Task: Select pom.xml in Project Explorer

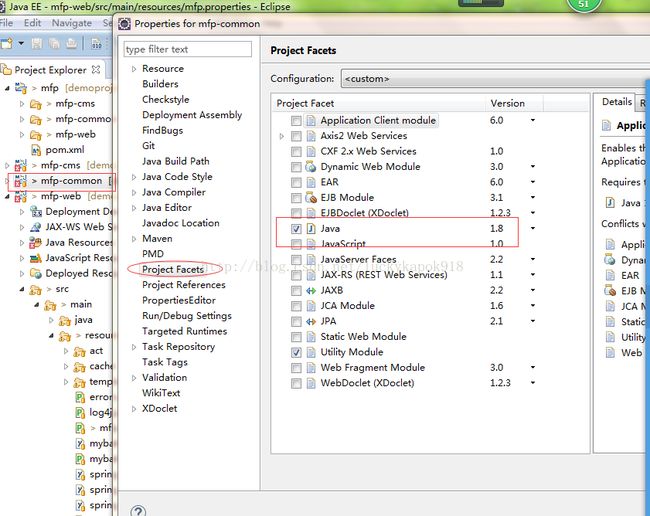Action: click(x=65, y=150)
